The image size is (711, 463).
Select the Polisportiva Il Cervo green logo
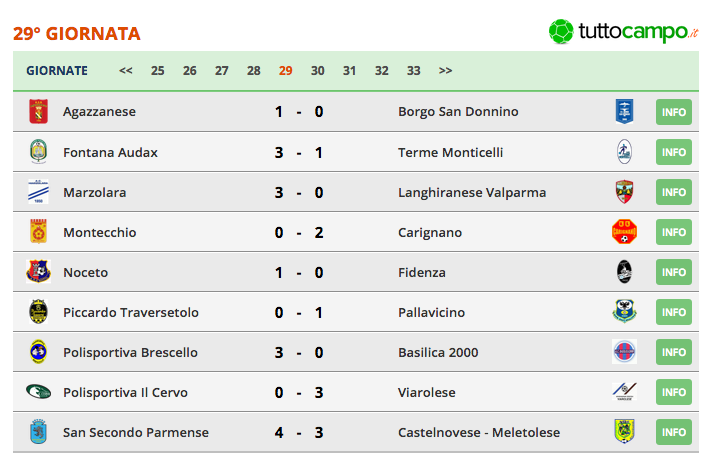(39, 392)
